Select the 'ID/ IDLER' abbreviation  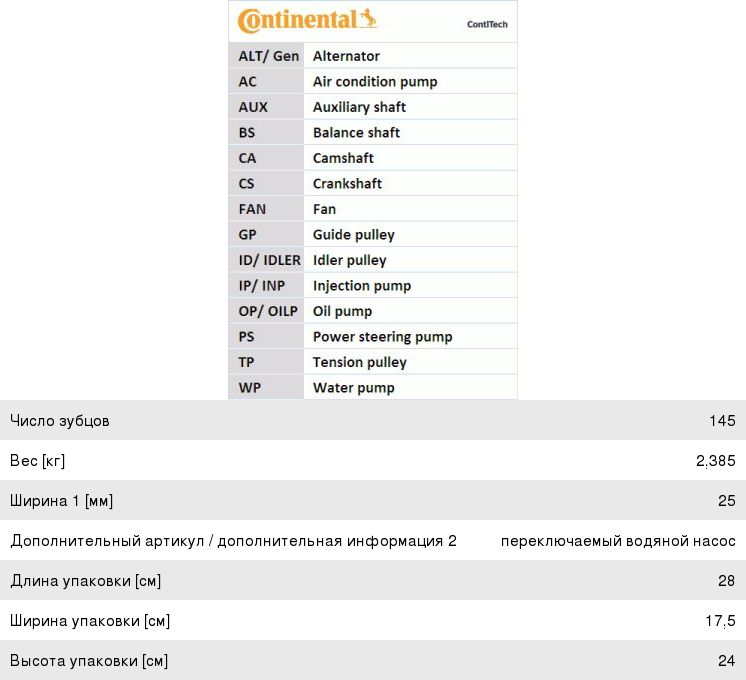click(270, 260)
